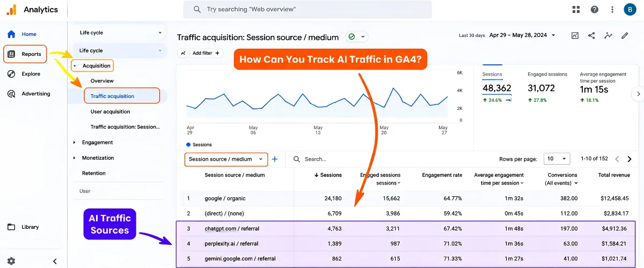Open Traffic acquisition: Session... report
Viewport: 644px width, 268px height.
[125, 127]
